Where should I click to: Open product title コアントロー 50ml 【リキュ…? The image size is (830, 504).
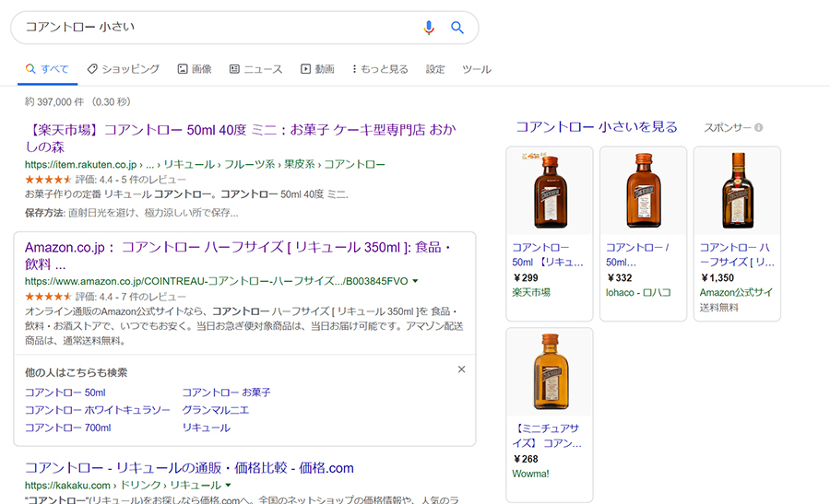click(x=548, y=254)
